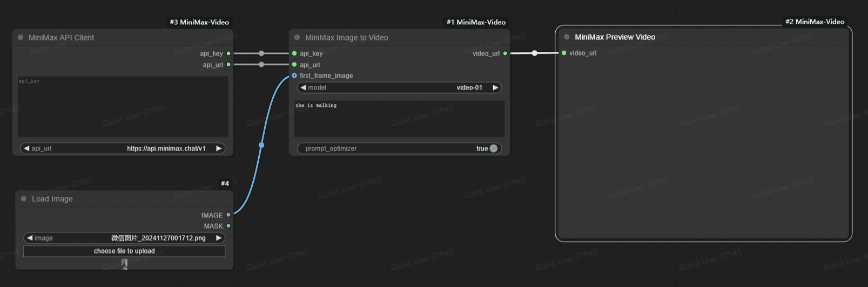
Task: Click video_url output port on Image to Video
Action: (x=505, y=53)
